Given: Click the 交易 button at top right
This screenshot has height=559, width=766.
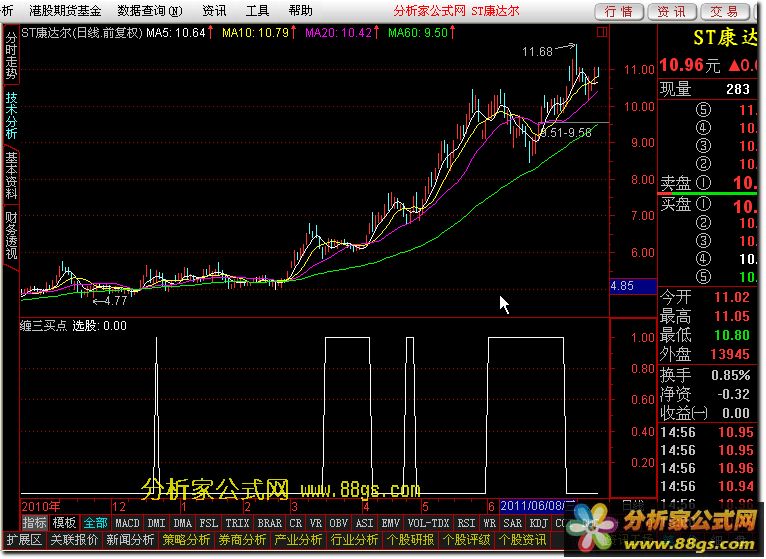Looking at the screenshot, I should 724,12.
